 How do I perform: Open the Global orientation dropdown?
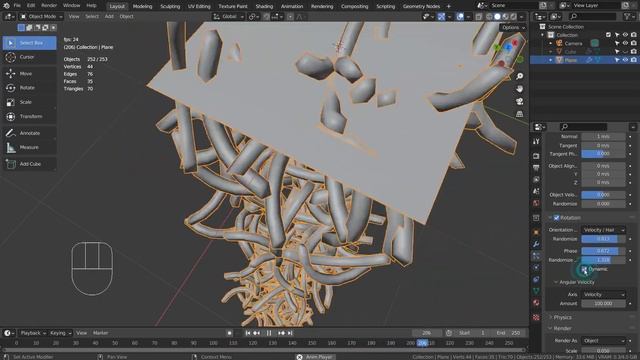pos(229,17)
